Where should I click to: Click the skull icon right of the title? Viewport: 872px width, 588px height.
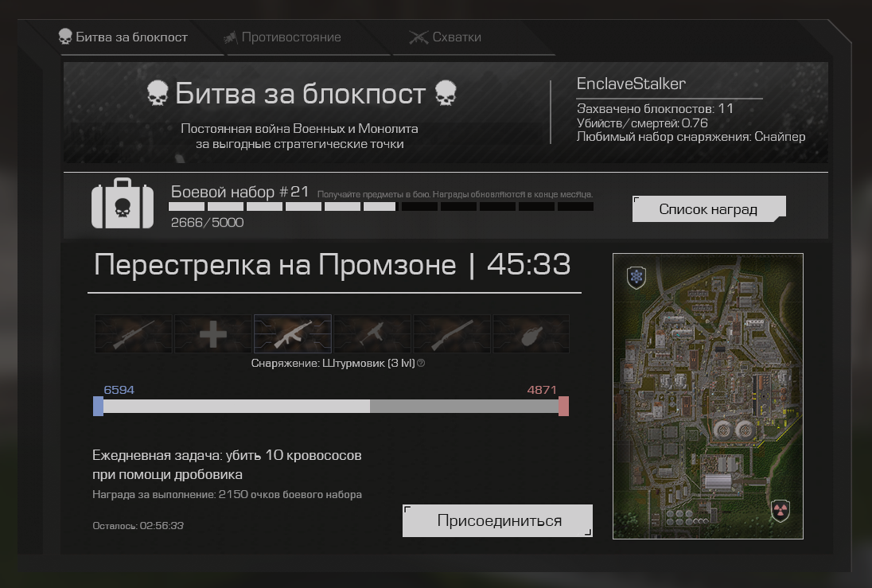pos(446,93)
